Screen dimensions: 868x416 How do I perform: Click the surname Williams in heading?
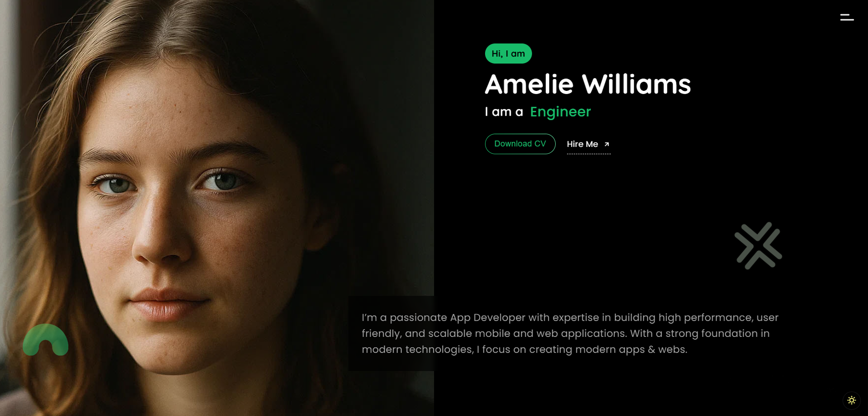click(636, 85)
